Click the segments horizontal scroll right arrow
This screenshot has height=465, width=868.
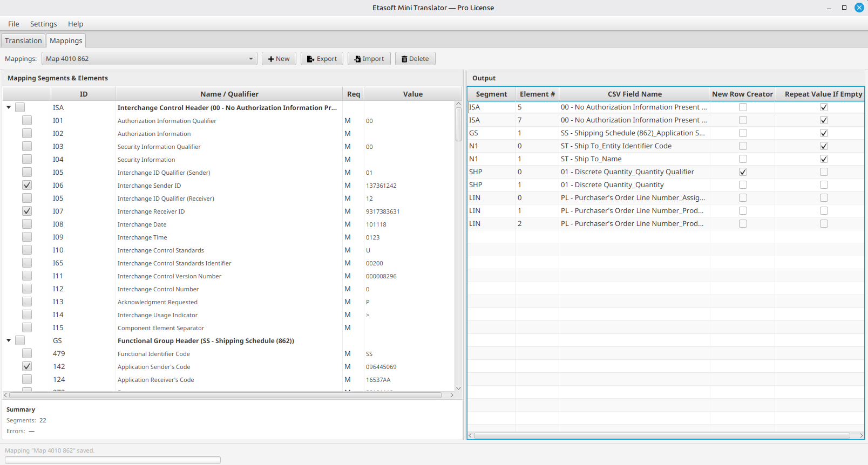[452, 395]
